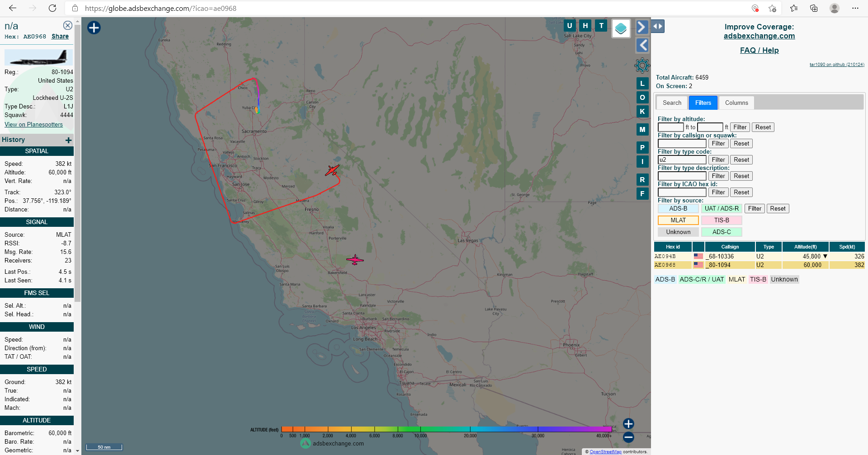The image size is (868, 455).
Task: Apply the callsign filter button
Action: coord(718,144)
